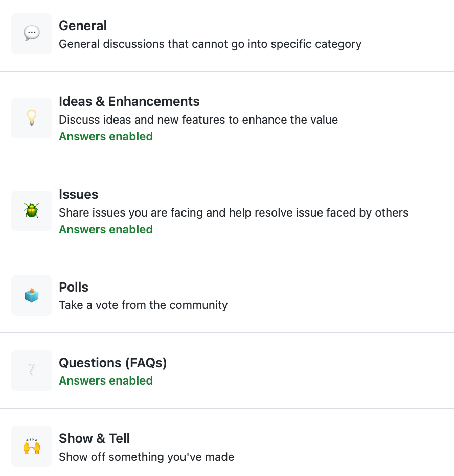The image size is (454, 476).
Task: Click 'Share issues you are facing' description
Action: coord(234,212)
